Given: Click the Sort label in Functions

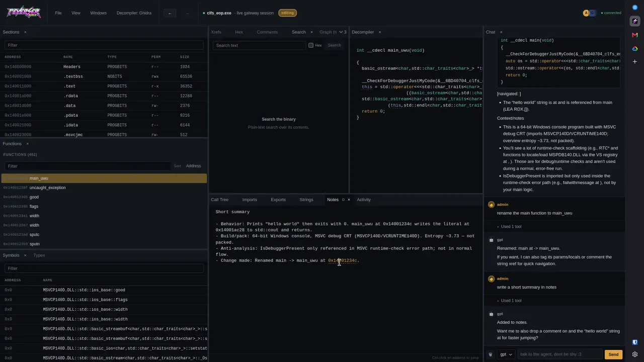Looking at the screenshot, I should pyautogui.click(x=177, y=166).
